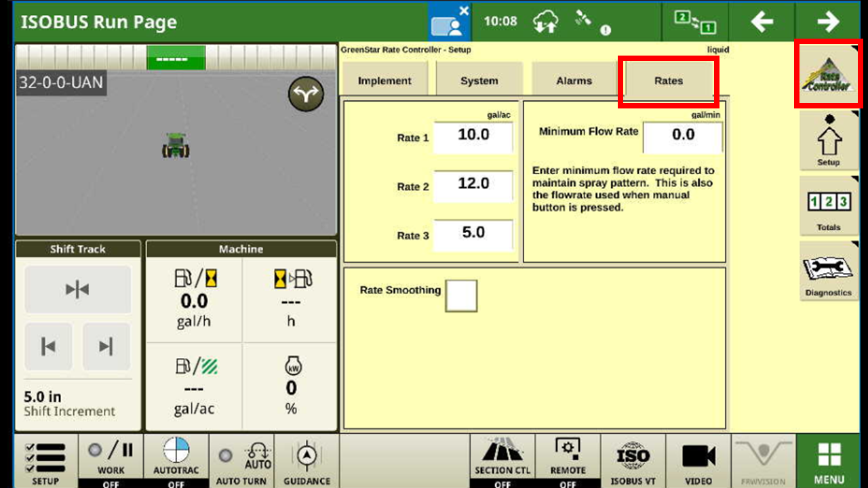Screen dimensions: 868x488
Task: Open the cloud data sync status icon
Action: click(546, 22)
